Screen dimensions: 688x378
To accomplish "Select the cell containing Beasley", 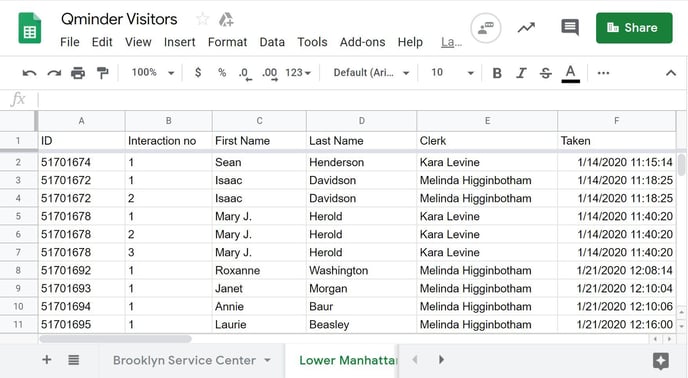I will [x=361, y=324].
